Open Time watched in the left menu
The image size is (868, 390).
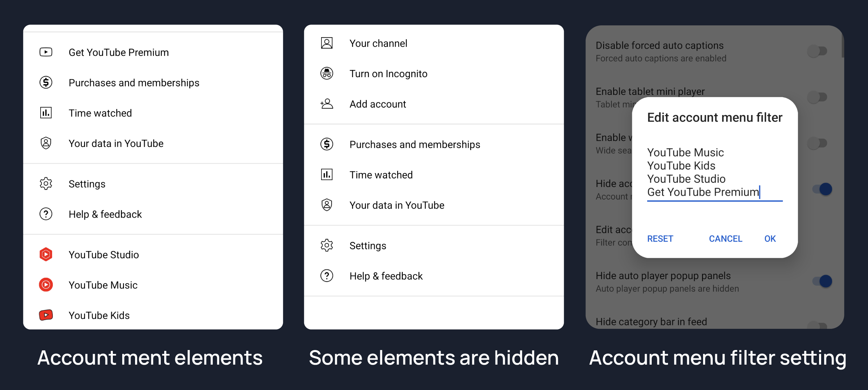100,113
